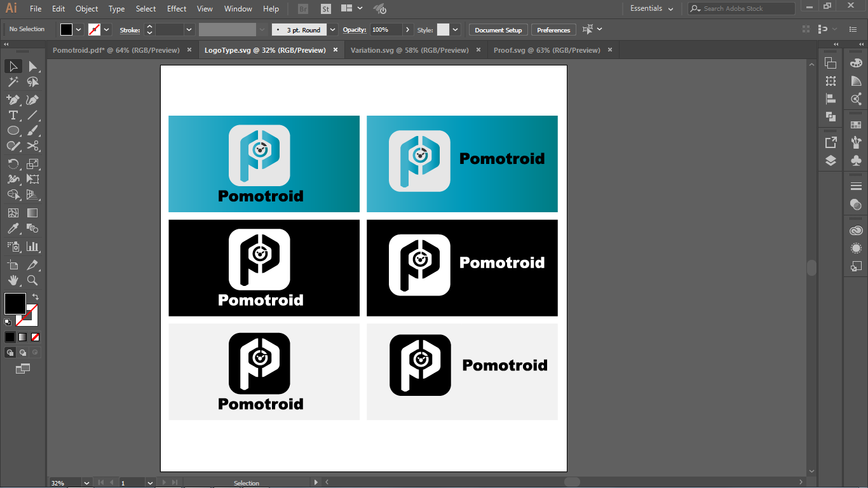Open the Opacity dropdown arrow
The width and height of the screenshot is (868, 488).
tap(407, 30)
